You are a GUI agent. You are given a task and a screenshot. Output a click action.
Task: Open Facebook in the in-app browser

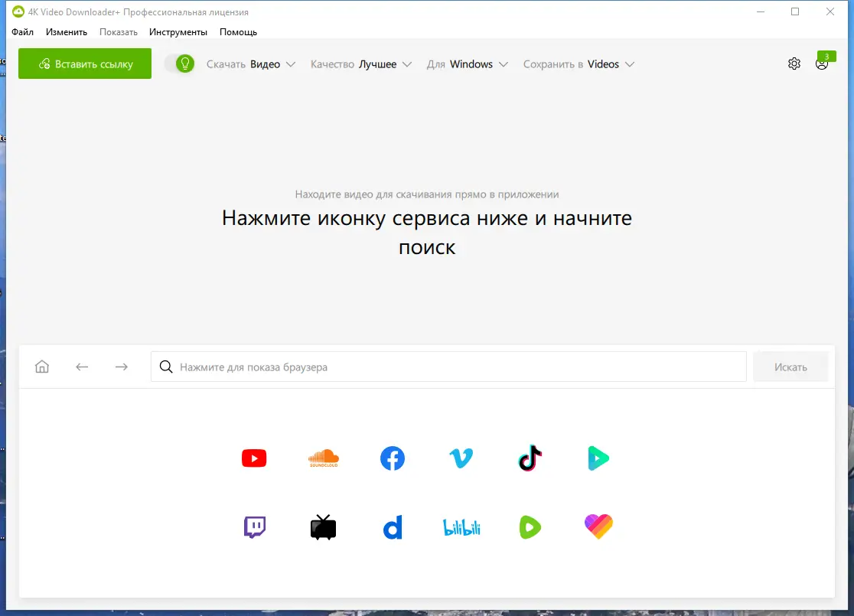pyautogui.click(x=392, y=458)
